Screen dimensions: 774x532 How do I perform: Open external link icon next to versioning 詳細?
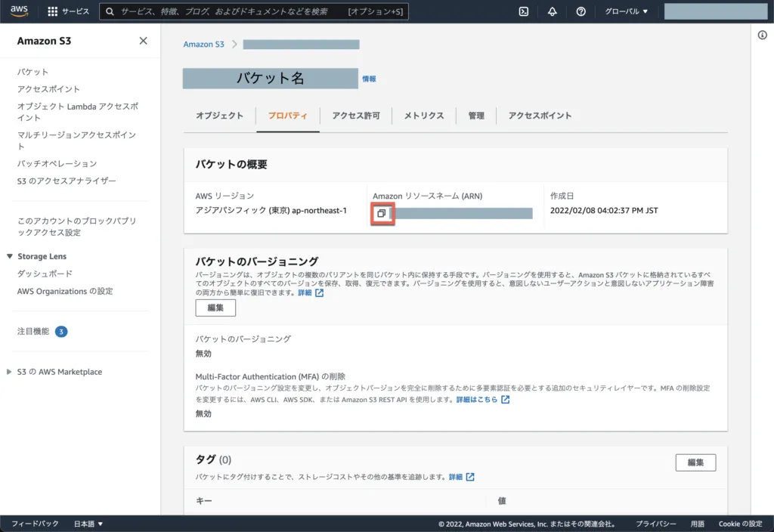pyautogui.click(x=320, y=292)
